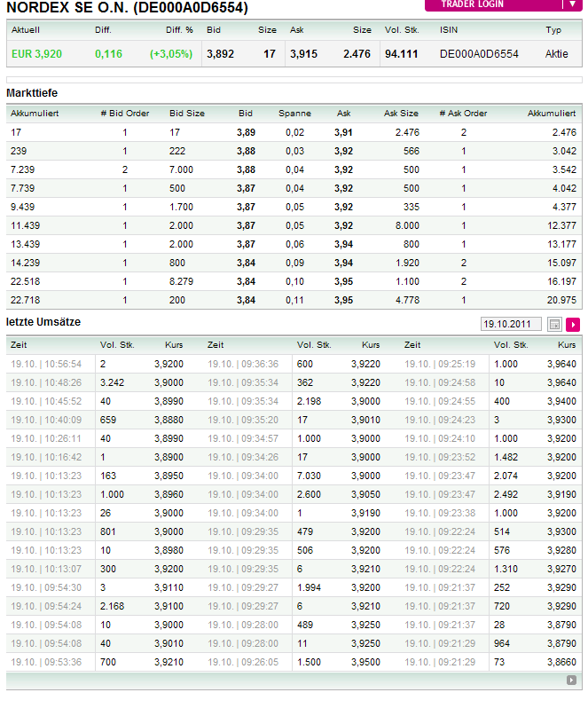The width and height of the screenshot is (588, 724).
Task: Click the letzte Umsätze section heading
Action: coord(43,321)
